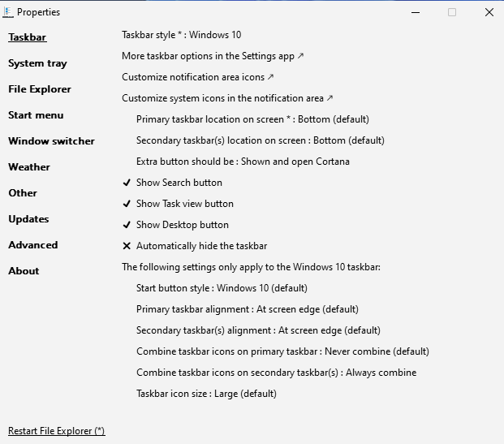The width and height of the screenshot is (504, 444).
Task: Open Customize notification area icons link
Action: coord(198,77)
